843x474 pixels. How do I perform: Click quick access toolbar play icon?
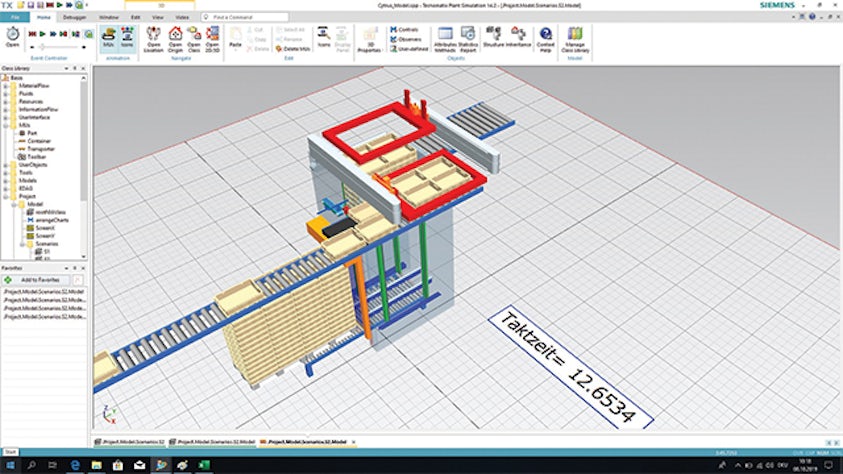pyautogui.click(x=60, y=5)
